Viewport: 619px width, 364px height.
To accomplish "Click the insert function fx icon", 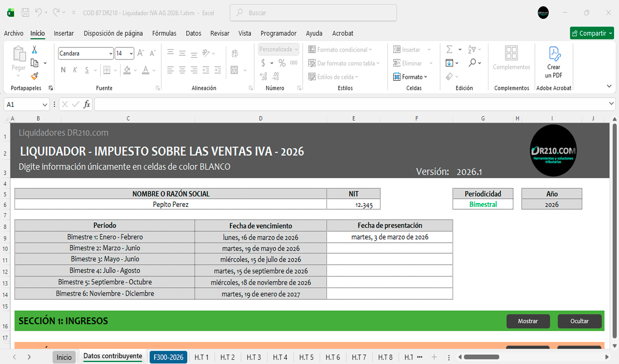I will pos(87,104).
